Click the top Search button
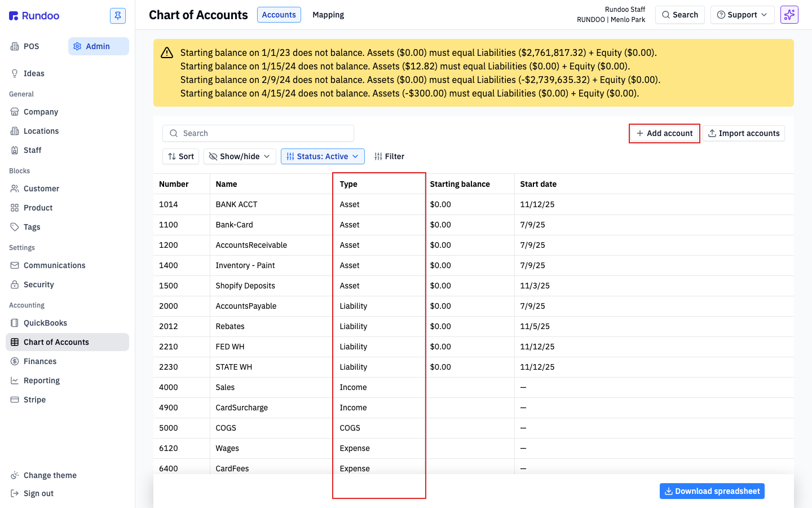Image resolution: width=812 pixels, height=508 pixels. pyautogui.click(x=680, y=15)
